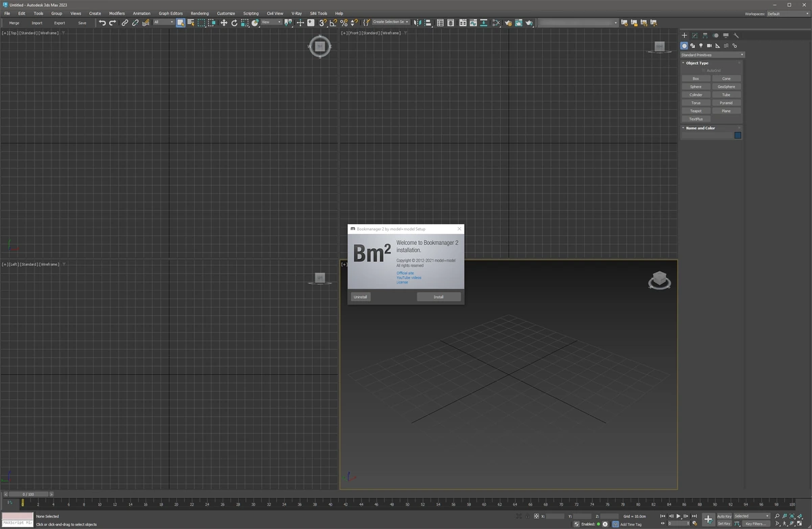
Task: Select the Geometry category icon
Action: [x=684, y=46]
